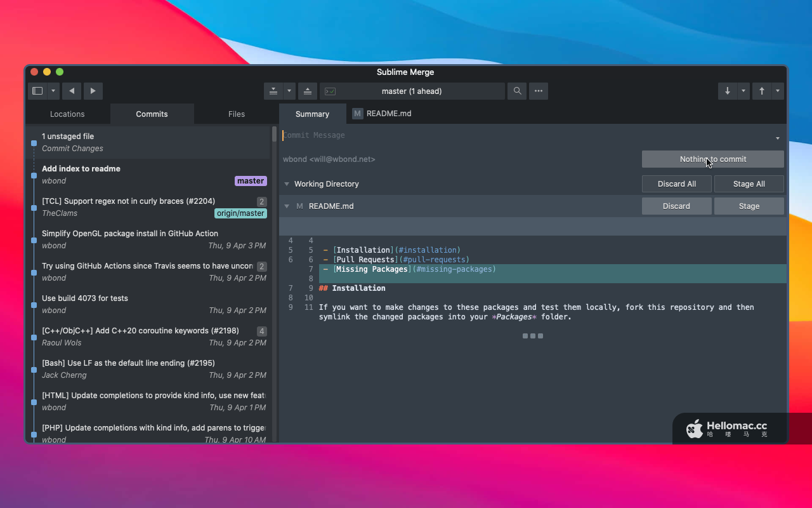The image size is (812, 508).
Task: Select the Add index to readme commit
Action: tap(148, 175)
